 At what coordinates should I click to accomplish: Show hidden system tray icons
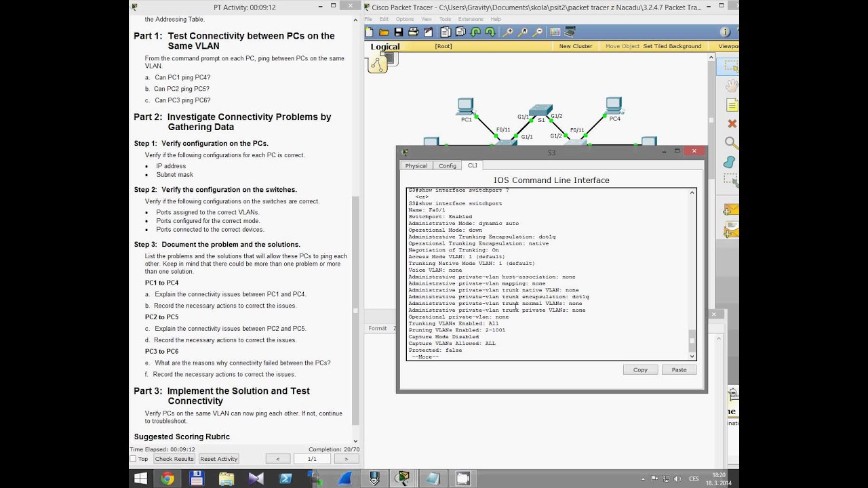[x=644, y=479]
